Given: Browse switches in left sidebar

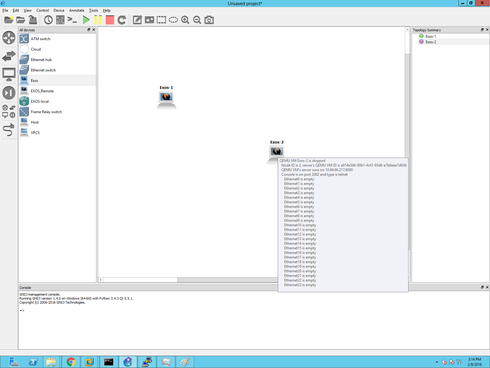Looking at the screenshot, I should pyautogui.click(x=9, y=56).
